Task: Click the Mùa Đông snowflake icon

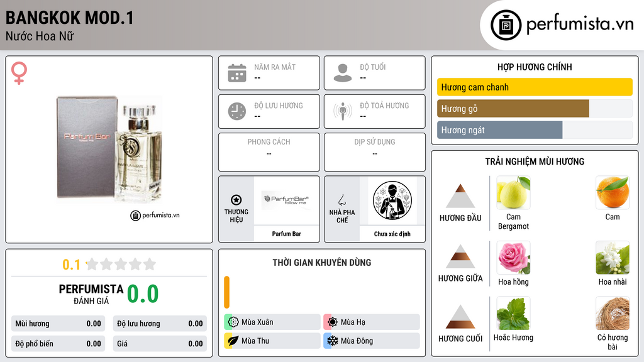Action: (x=333, y=341)
